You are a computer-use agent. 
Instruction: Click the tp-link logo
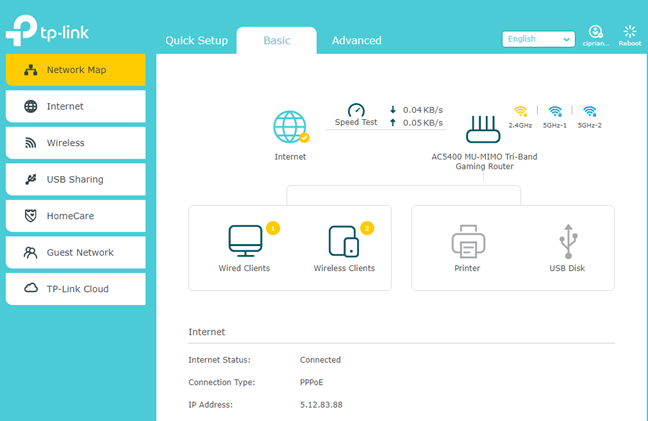pos(47,30)
